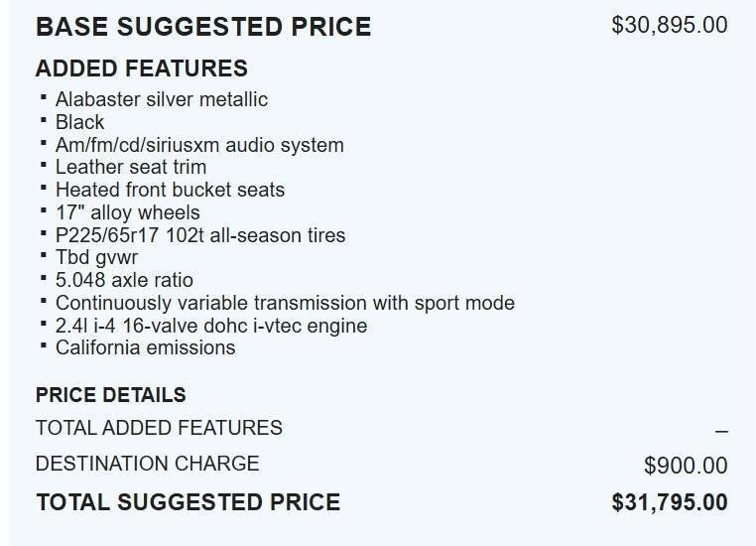Screen dimensions: 756x546
Task: Click the Destination Charge label
Action: (147, 464)
